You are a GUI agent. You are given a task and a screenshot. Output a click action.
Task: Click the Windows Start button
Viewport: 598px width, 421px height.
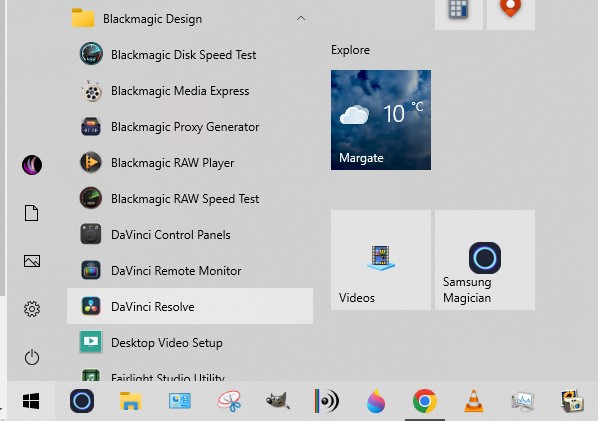pos(31,401)
